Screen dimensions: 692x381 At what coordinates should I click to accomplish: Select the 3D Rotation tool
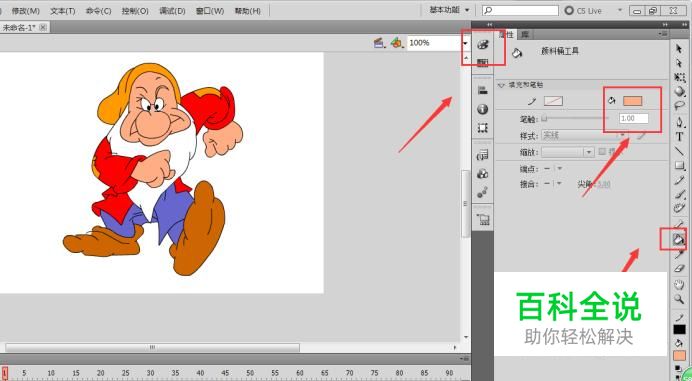(680, 91)
